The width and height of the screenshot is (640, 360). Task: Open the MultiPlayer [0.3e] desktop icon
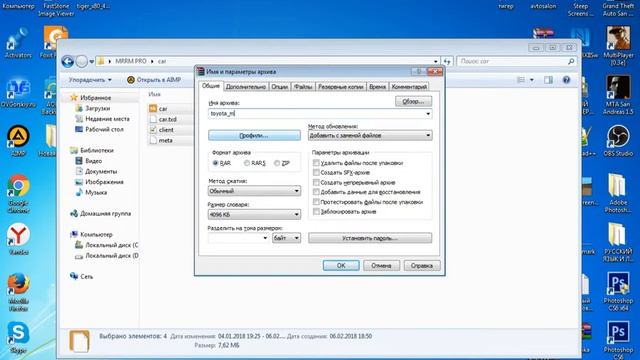(618, 46)
